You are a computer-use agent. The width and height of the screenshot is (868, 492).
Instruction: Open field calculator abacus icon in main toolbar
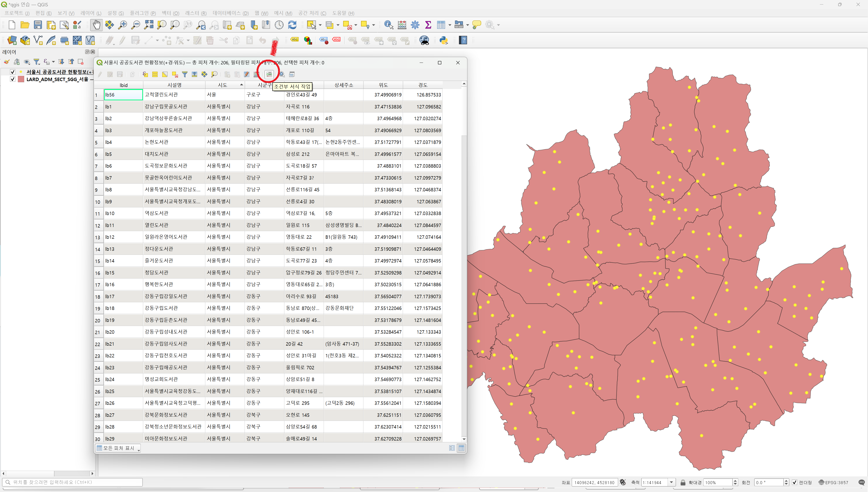(402, 25)
